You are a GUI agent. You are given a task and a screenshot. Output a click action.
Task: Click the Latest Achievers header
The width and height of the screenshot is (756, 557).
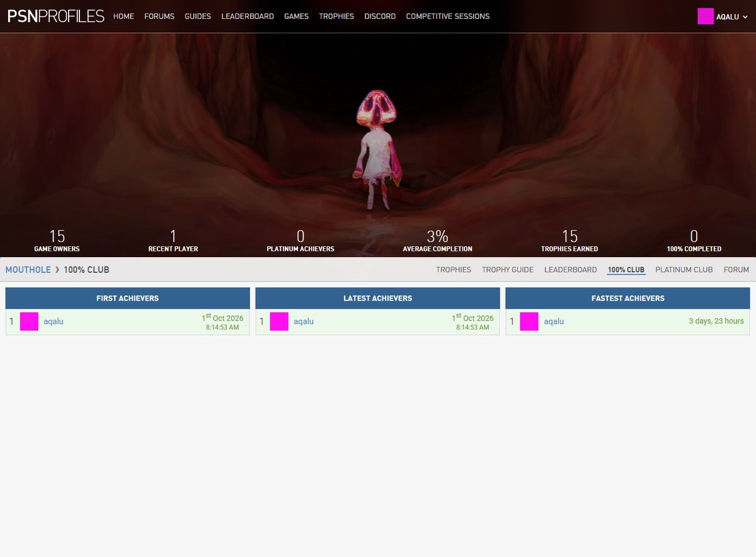[378, 298]
